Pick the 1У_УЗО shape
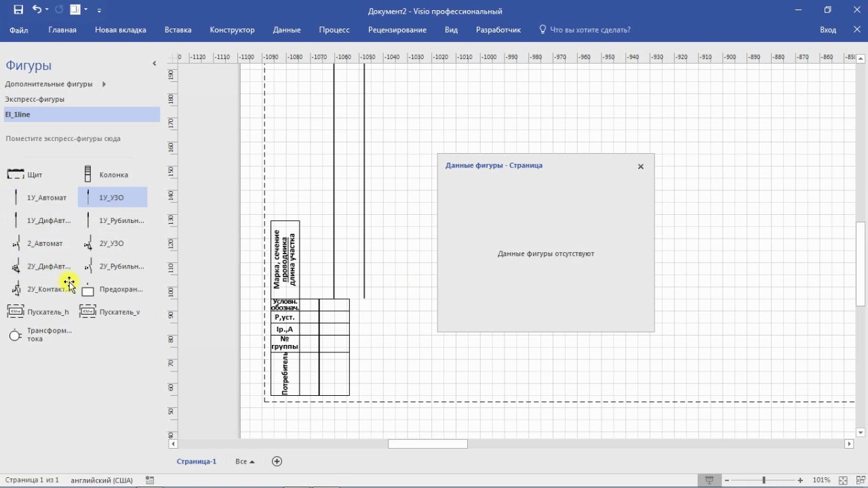Image resolution: width=868 pixels, height=488 pixels. 113,198
